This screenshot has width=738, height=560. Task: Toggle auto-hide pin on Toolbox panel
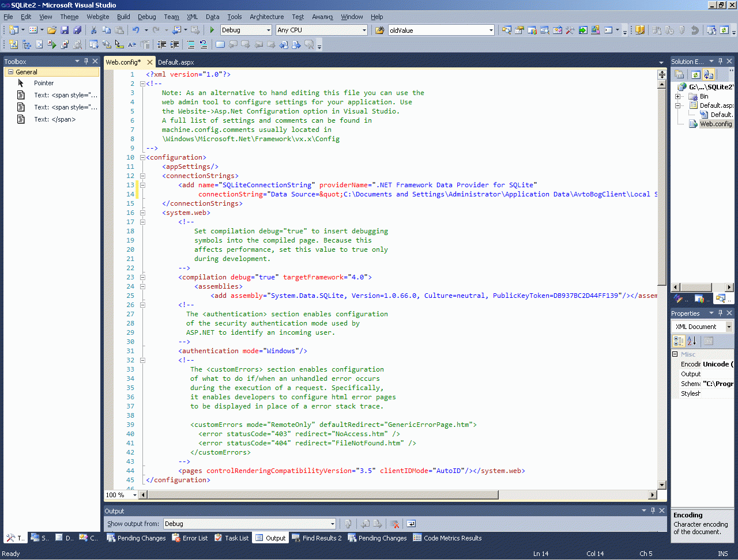pyautogui.click(x=86, y=61)
